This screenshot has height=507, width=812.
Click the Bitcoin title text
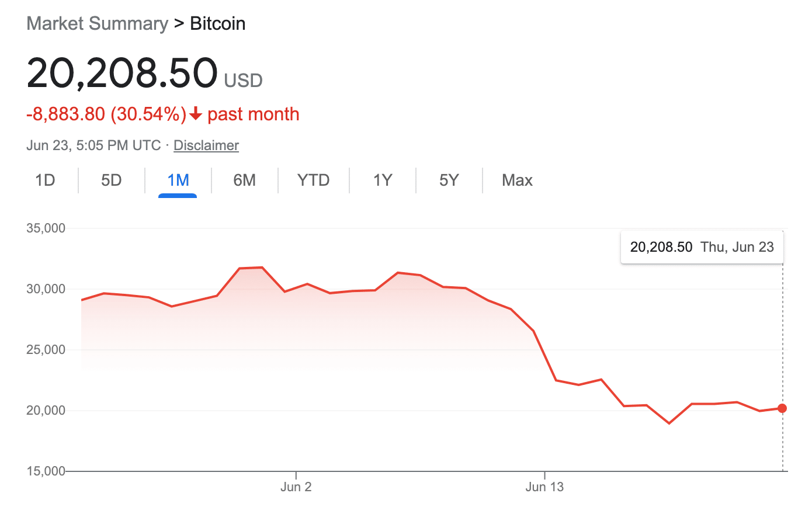[218, 24]
